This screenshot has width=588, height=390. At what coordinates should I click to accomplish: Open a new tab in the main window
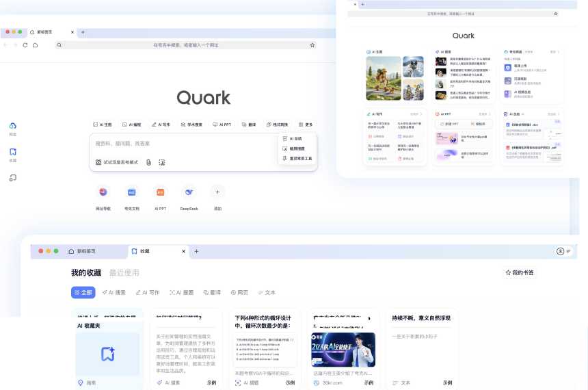coord(83,32)
